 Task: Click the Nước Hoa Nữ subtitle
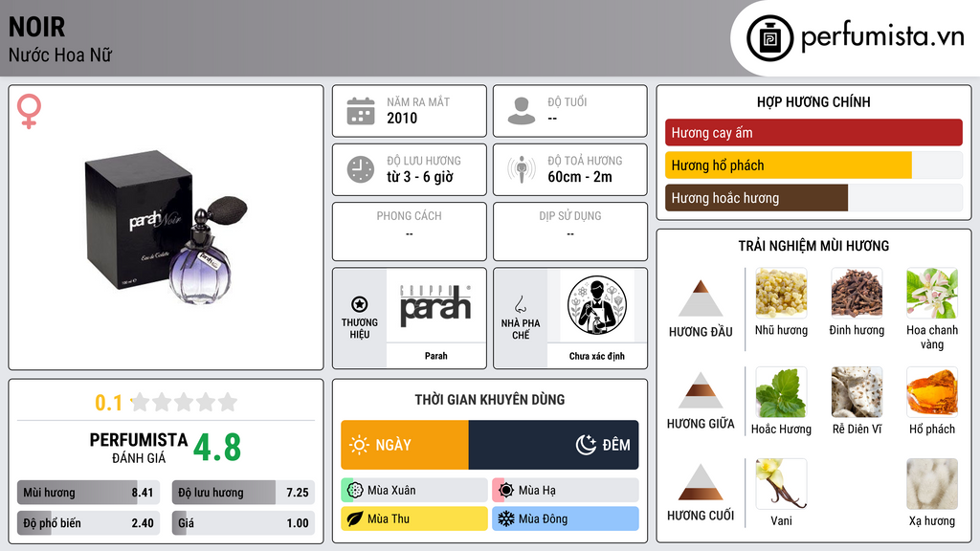[60, 55]
